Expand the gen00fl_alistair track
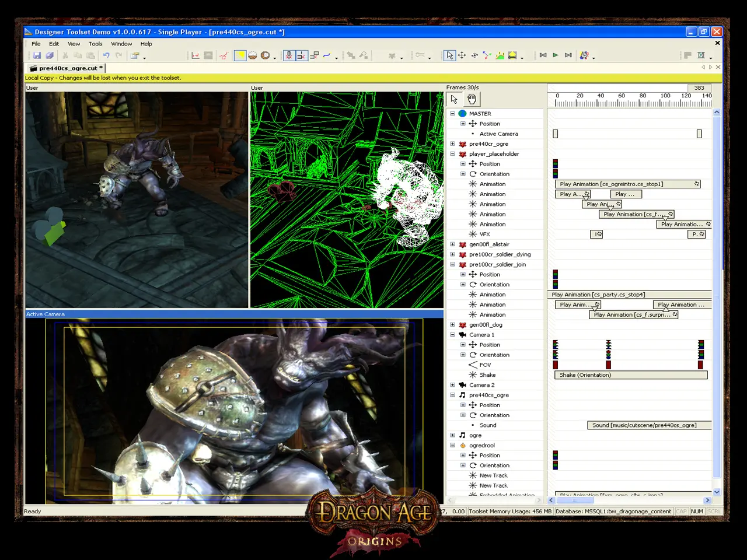 point(452,244)
